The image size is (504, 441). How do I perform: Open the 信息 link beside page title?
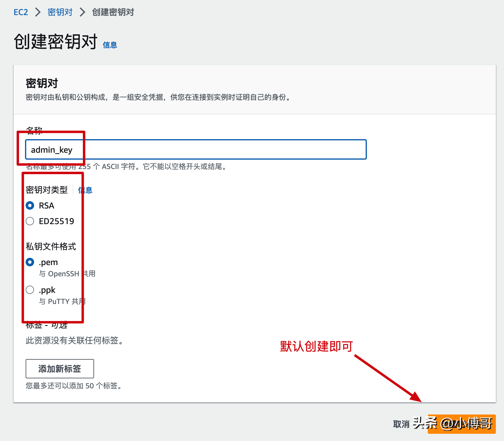tap(110, 45)
